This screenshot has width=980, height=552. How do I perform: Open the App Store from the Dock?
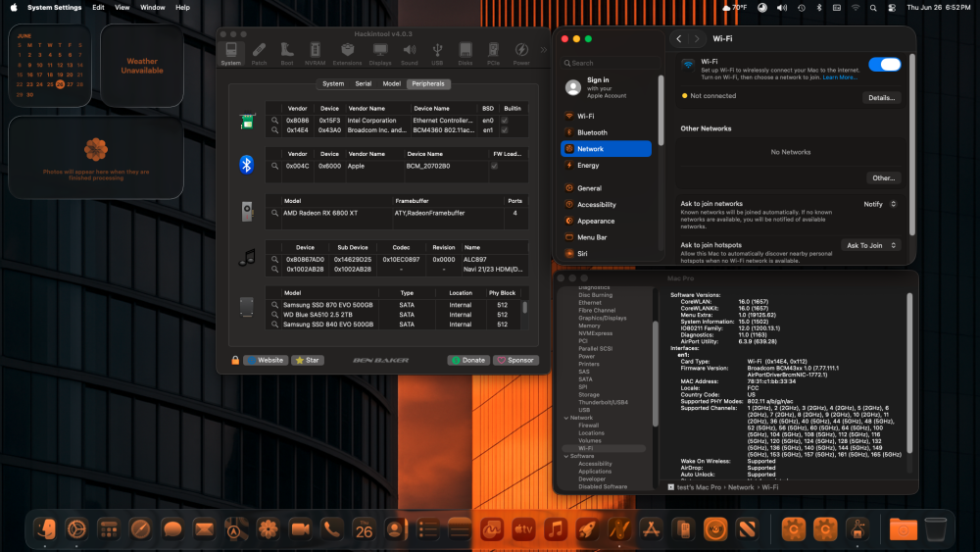click(x=651, y=529)
